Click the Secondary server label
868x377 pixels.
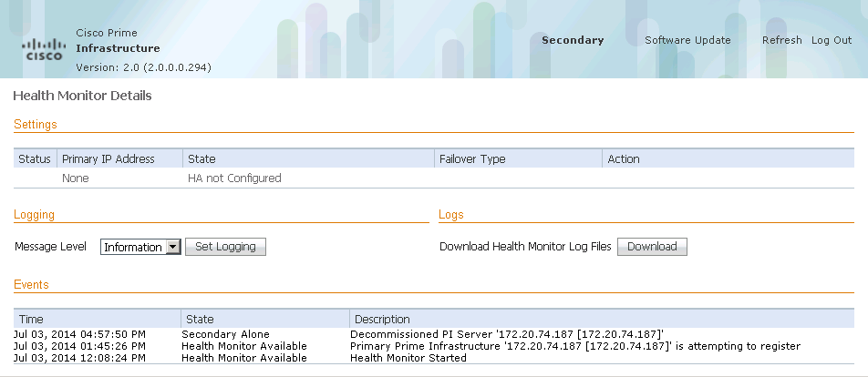coord(573,40)
